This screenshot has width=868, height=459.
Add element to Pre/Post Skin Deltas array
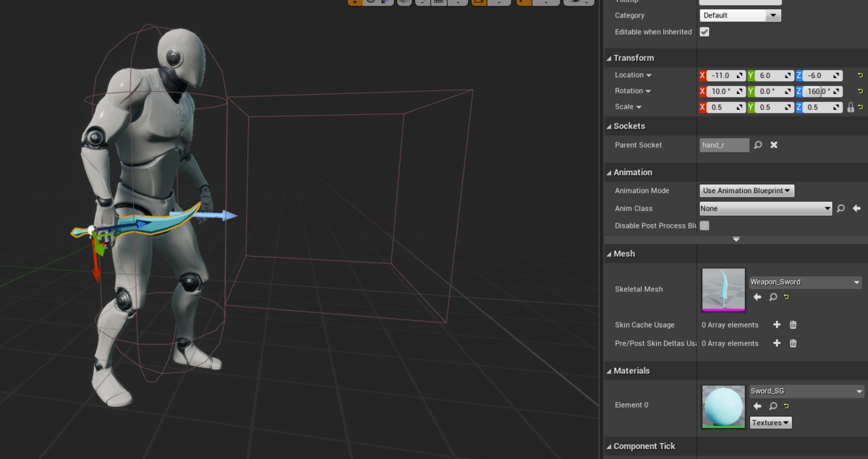coord(777,343)
